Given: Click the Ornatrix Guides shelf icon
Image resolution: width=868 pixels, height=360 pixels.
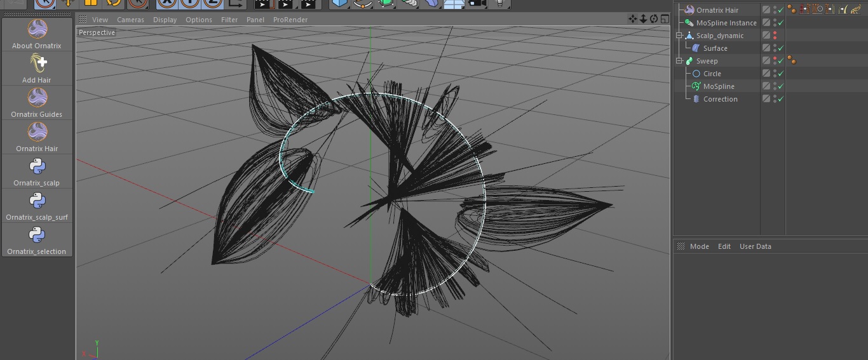Looking at the screenshot, I should tap(37, 98).
